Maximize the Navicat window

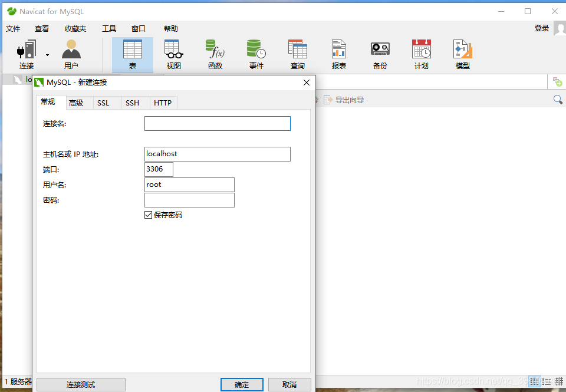[527, 11]
